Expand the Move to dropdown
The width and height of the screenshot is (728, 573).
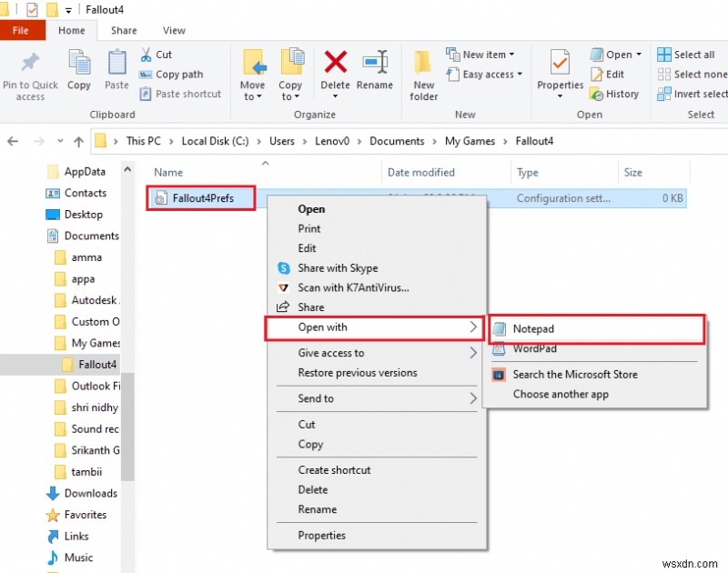click(x=252, y=90)
